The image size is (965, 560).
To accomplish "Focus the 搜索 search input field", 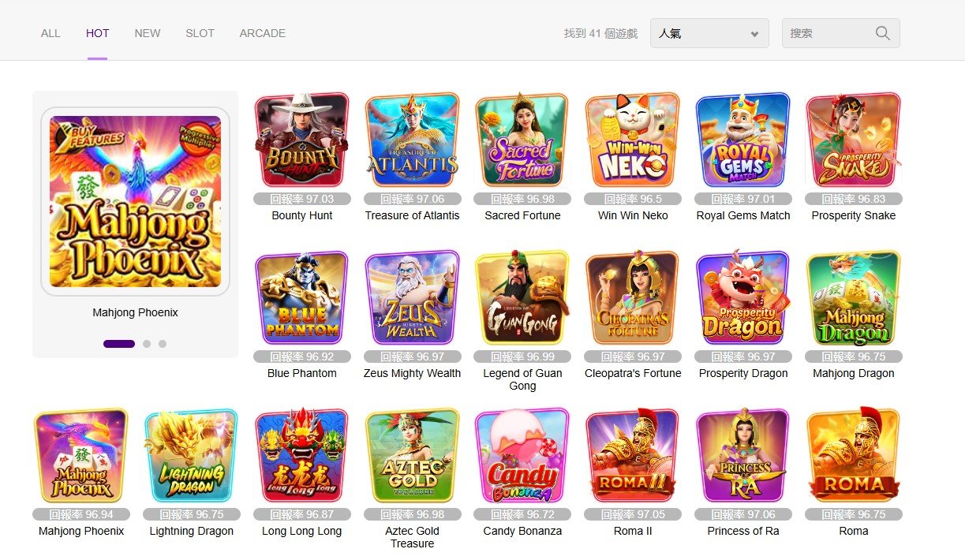I will coord(830,33).
